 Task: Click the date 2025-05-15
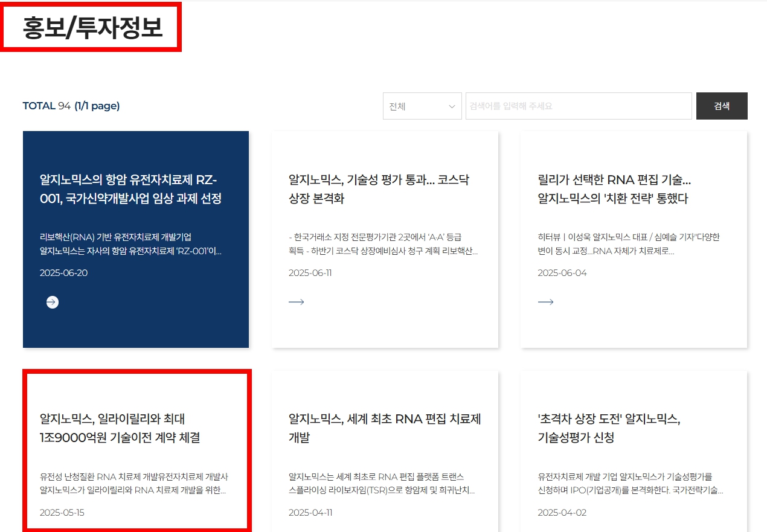[x=62, y=513]
